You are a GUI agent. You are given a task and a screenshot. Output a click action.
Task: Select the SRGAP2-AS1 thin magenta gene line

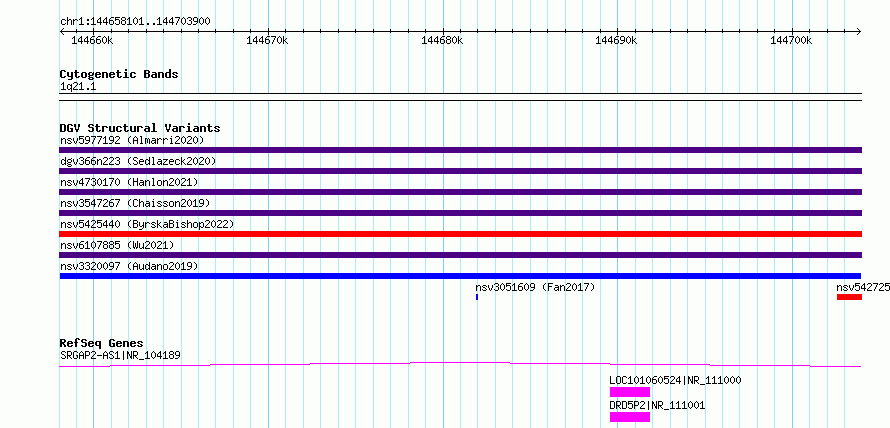460,364
